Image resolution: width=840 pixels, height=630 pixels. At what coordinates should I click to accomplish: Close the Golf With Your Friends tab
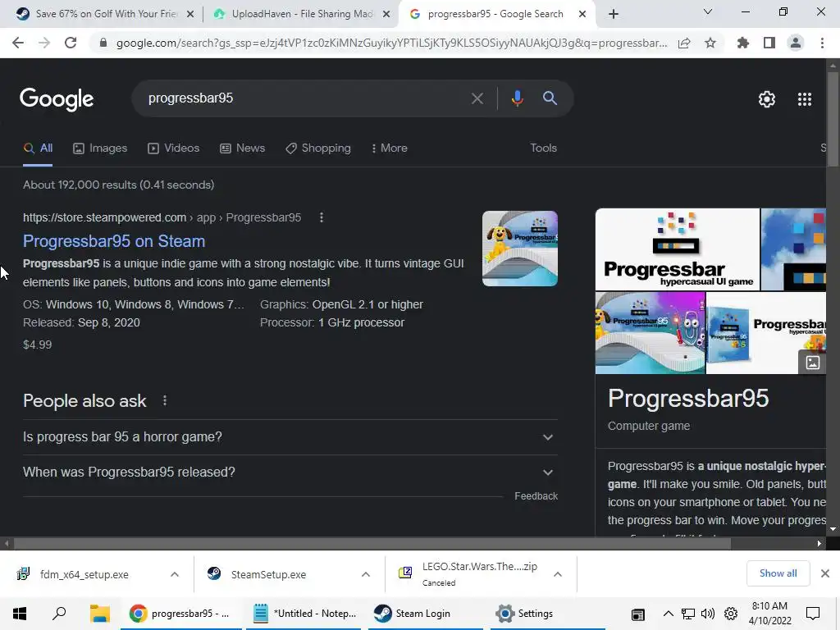point(190,14)
